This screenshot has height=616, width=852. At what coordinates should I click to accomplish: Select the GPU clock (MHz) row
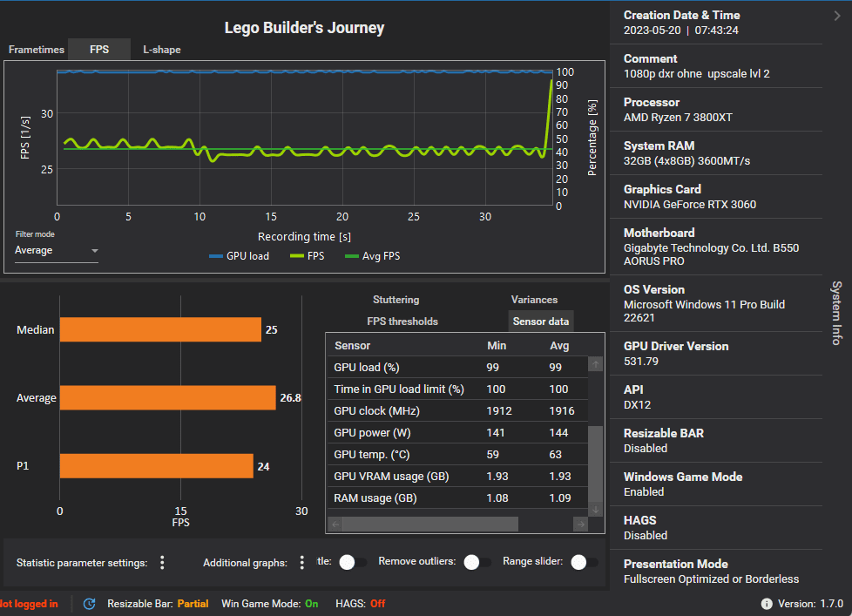click(457, 410)
